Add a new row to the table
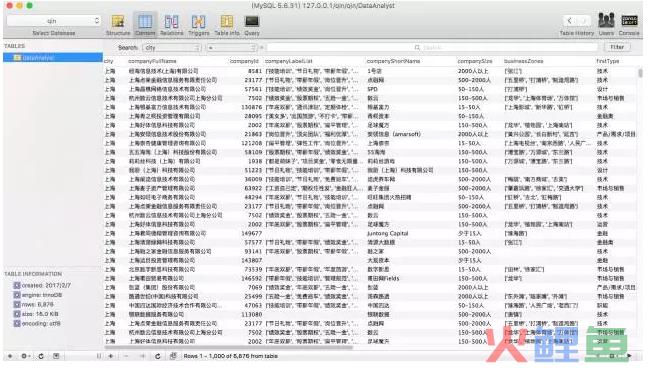Screen dimensions: 653x368 pyautogui.click(x=111, y=356)
